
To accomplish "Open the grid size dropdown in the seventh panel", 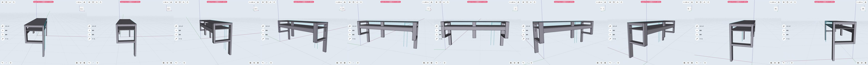I will pyautogui.click(x=599, y=2).
